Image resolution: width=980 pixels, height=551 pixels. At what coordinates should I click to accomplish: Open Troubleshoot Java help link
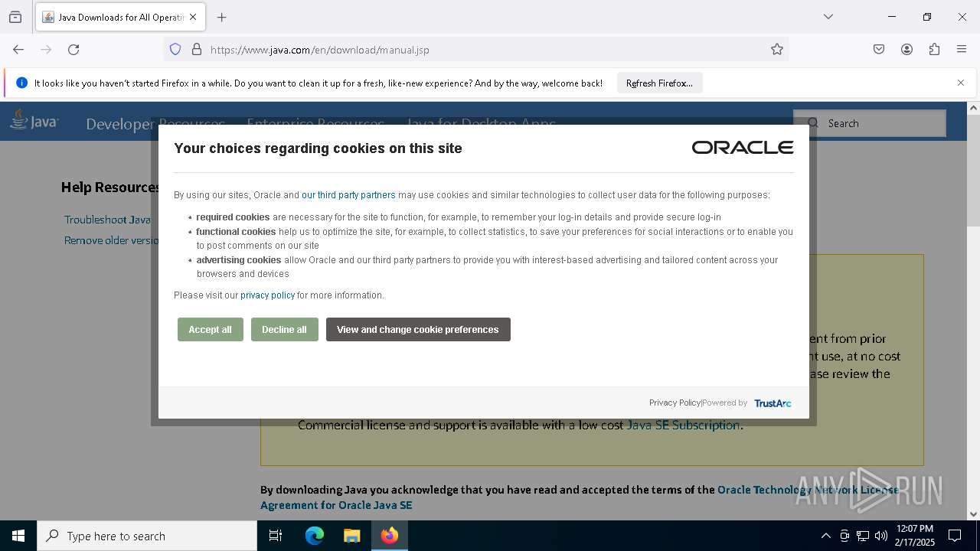107,220
